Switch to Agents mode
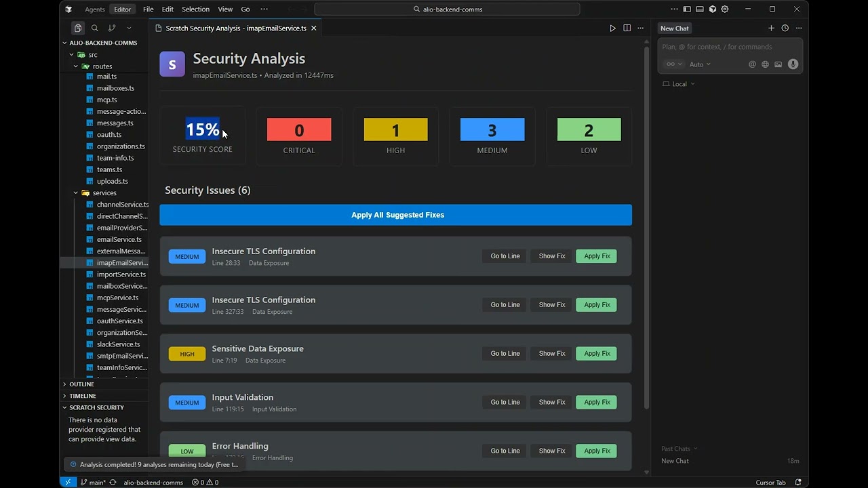This screenshot has width=868, height=488. pyautogui.click(x=95, y=9)
